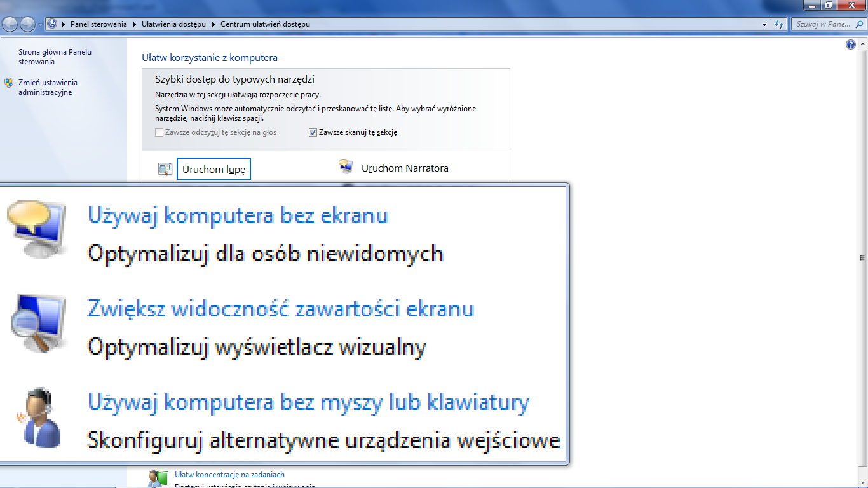The height and width of the screenshot is (488, 868).
Task: Expand the arrow before Centrum ułatwień dostępu
Action: tap(214, 24)
